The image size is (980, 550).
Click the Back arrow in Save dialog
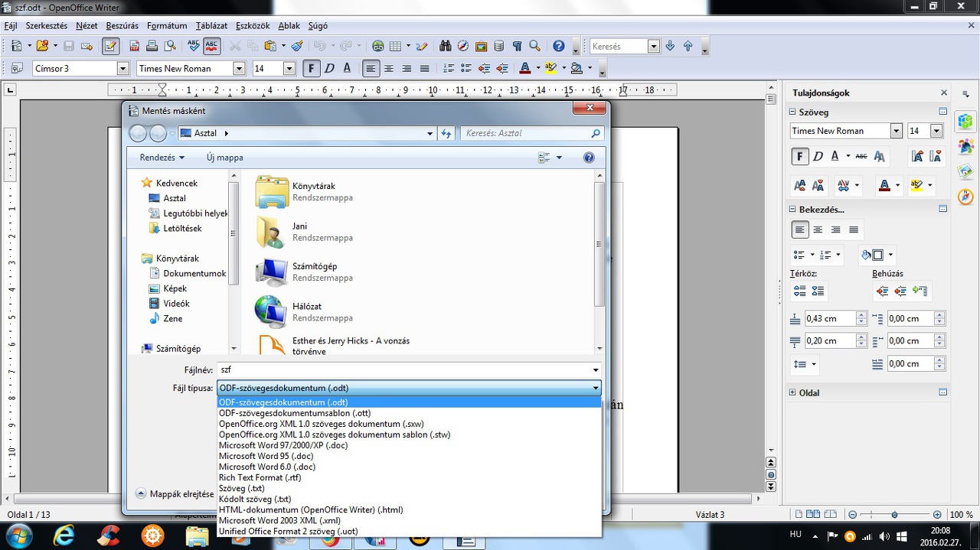[x=138, y=133]
